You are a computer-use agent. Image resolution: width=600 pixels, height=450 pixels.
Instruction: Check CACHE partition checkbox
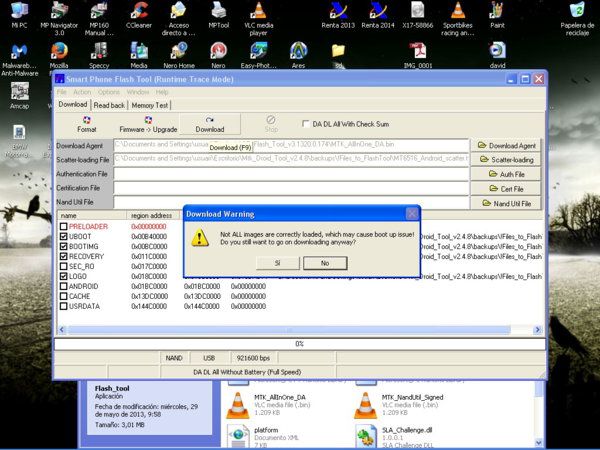pyautogui.click(x=64, y=296)
